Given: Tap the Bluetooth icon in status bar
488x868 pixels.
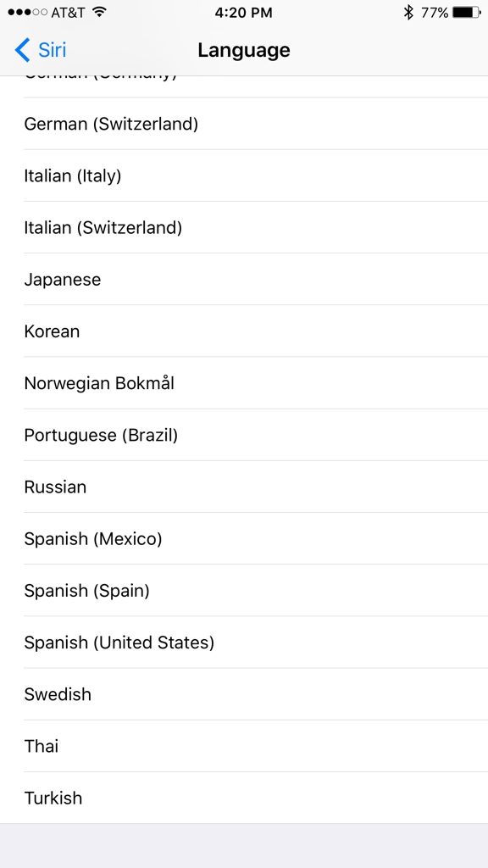Looking at the screenshot, I should pyautogui.click(x=408, y=12).
